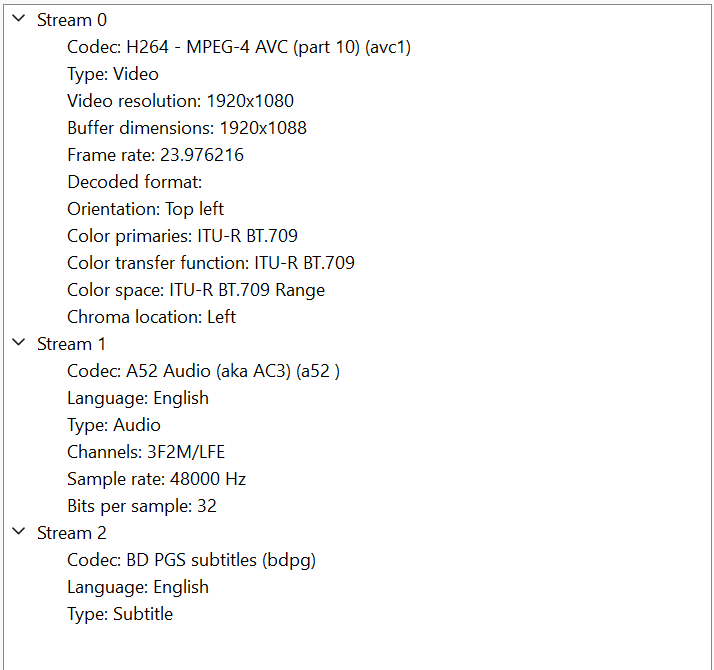The height and width of the screenshot is (670, 714).
Task: Click the Frame rate 23.976216 row
Action: coord(156,155)
